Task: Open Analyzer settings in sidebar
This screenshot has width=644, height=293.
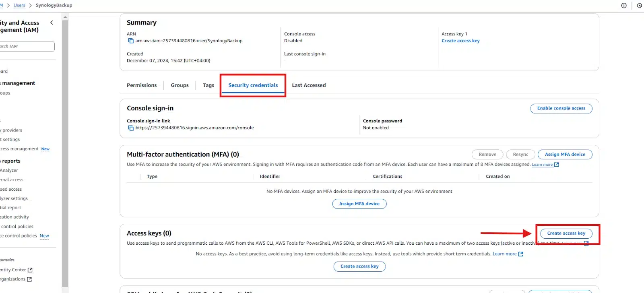Action: tap(14, 198)
